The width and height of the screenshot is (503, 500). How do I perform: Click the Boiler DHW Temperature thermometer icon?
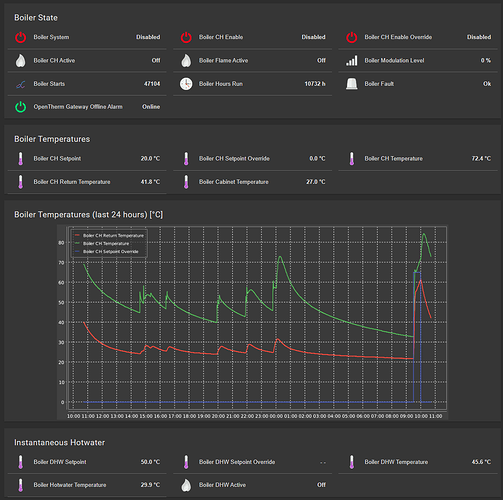(352, 462)
